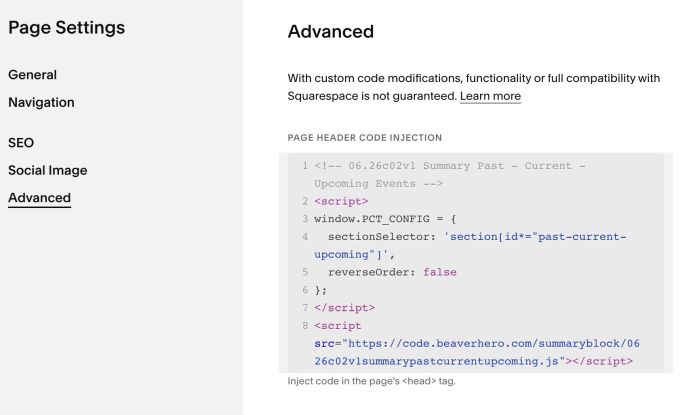Click the 'Inject code in the page's head tag' hint
The image size is (700, 415).
pyautogui.click(x=371, y=381)
